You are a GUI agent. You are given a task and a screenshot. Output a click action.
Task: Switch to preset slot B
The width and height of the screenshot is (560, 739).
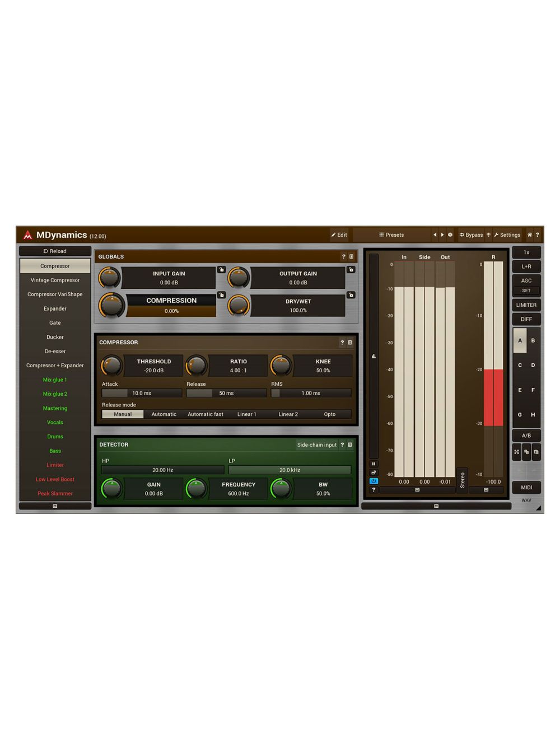(533, 340)
